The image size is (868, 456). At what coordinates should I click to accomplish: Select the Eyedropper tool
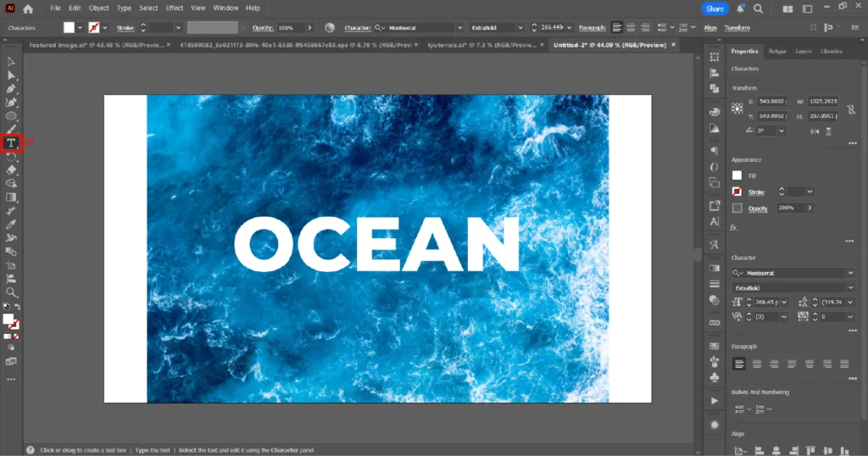[x=10, y=225]
